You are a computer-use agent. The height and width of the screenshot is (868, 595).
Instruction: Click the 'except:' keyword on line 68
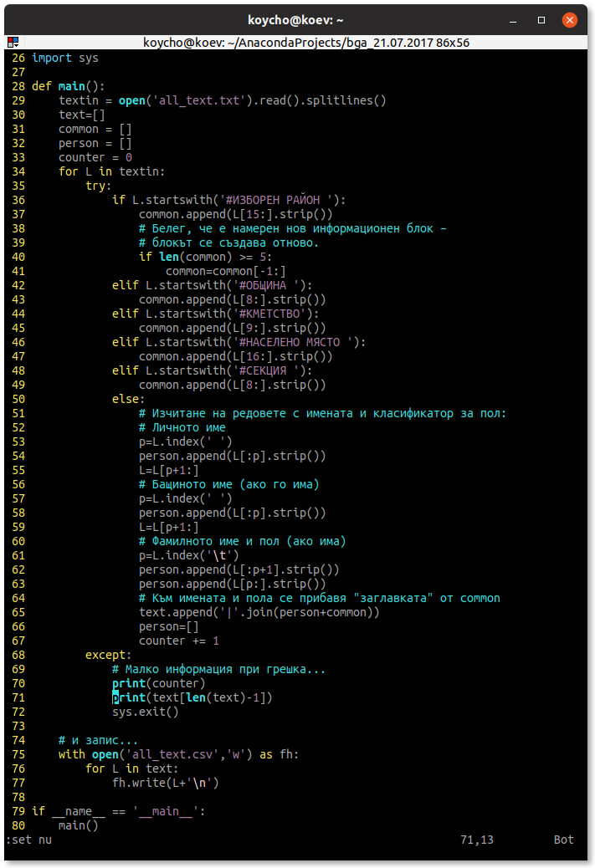pos(109,655)
